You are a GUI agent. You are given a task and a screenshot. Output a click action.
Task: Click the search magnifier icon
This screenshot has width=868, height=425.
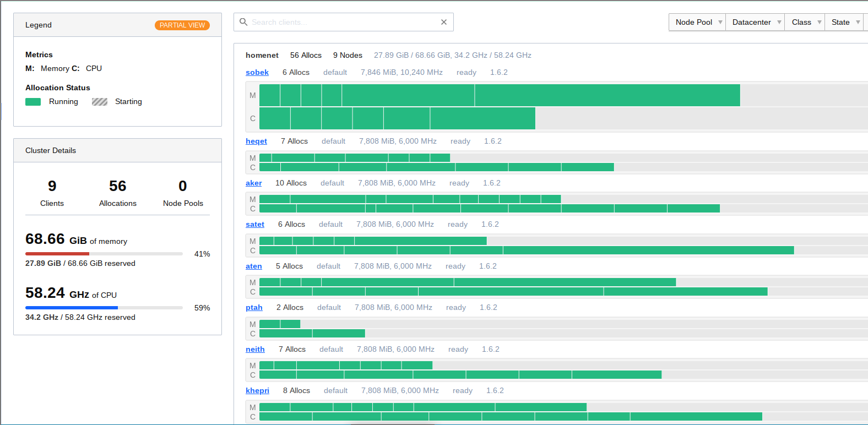[x=243, y=22]
